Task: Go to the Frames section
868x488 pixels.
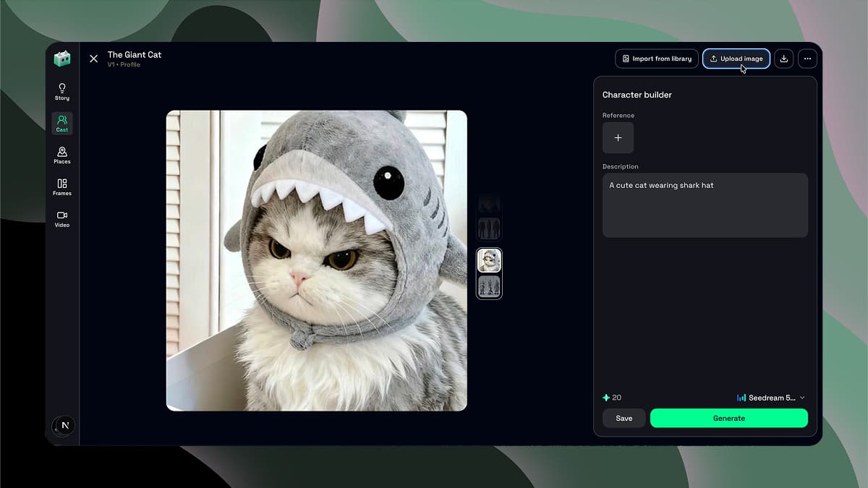Action: click(x=62, y=187)
